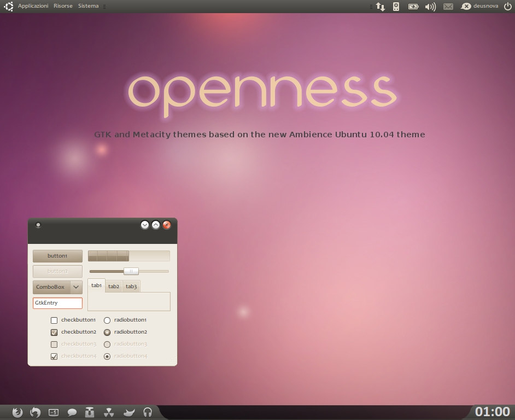
Task: Open the Applicazioni menu
Action: click(x=33, y=6)
